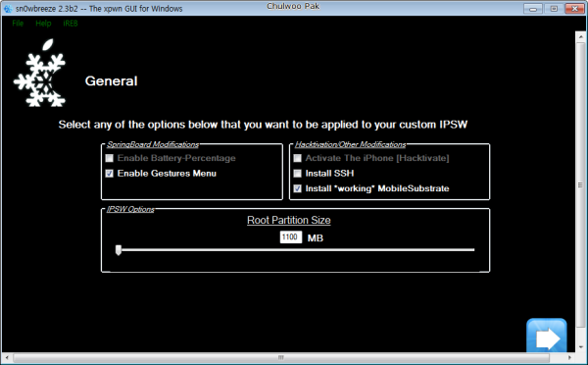This screenshot has height=365, width=588.
Task: Click the MB unit label
Action: (316, 238)
